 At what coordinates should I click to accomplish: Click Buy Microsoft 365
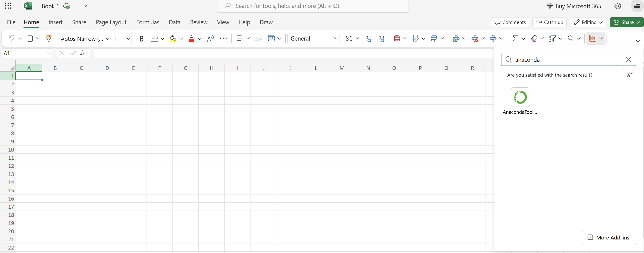tap(574, 6)
